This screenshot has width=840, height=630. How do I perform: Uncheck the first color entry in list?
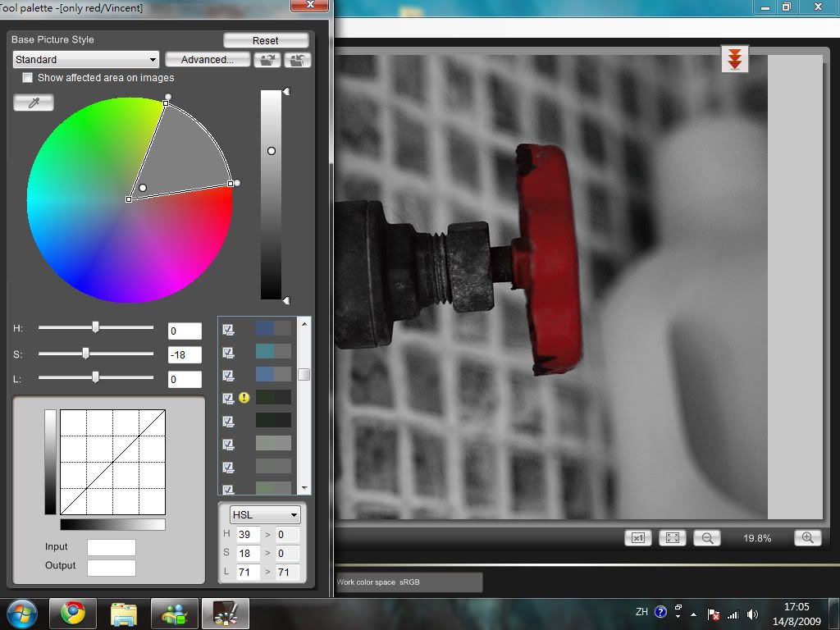tap(229, 329)
